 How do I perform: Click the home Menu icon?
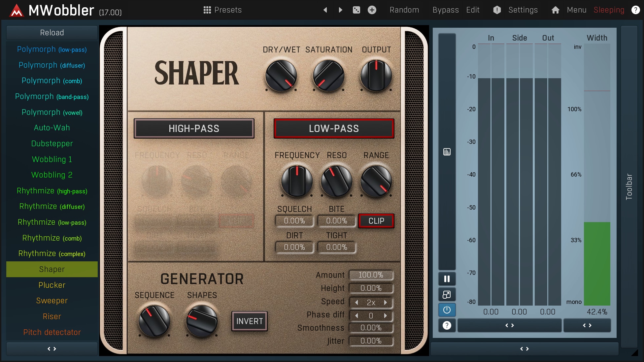556,10
